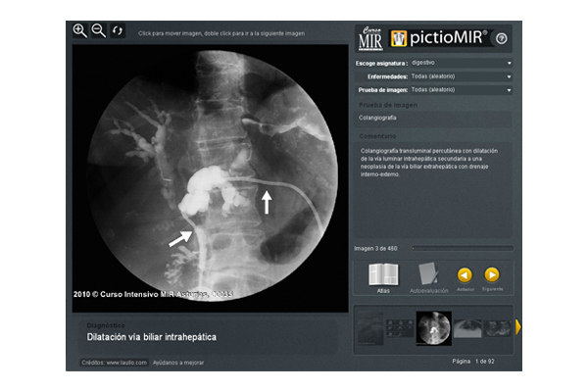Expand the Prueba de imagen dropdown

pyautogui.click(x=462, y=90)
